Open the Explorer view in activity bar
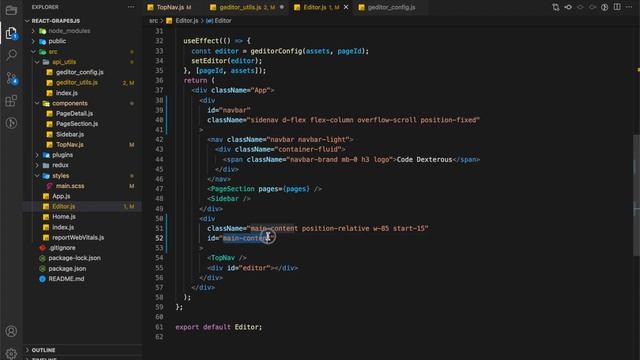Viewport: 640px width, 360px height. tap(11, 33)
